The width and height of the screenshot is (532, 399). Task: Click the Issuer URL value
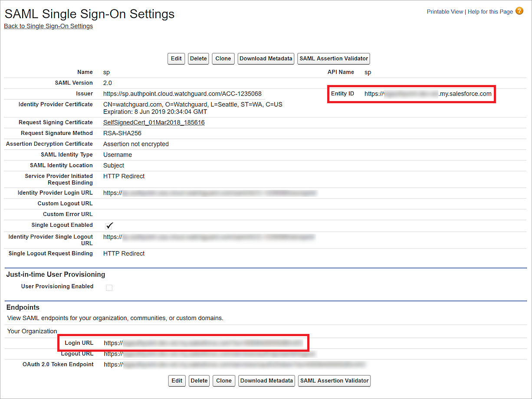tap(182, 94)
